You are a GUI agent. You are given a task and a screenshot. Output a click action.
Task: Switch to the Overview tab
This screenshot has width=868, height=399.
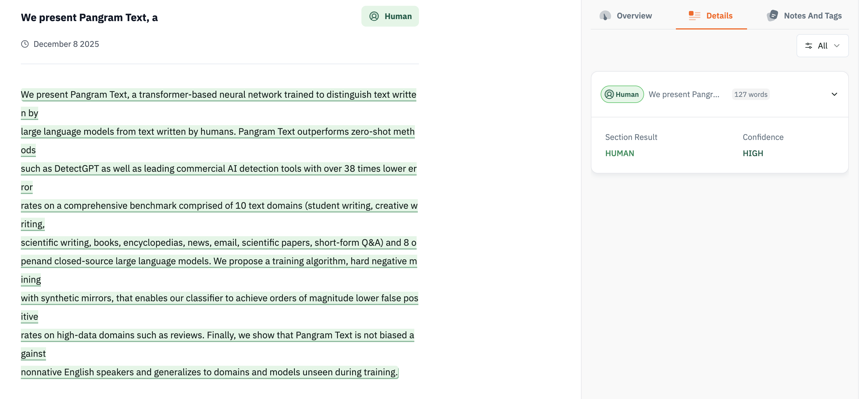pyautogui.click(x=634, y=16)
